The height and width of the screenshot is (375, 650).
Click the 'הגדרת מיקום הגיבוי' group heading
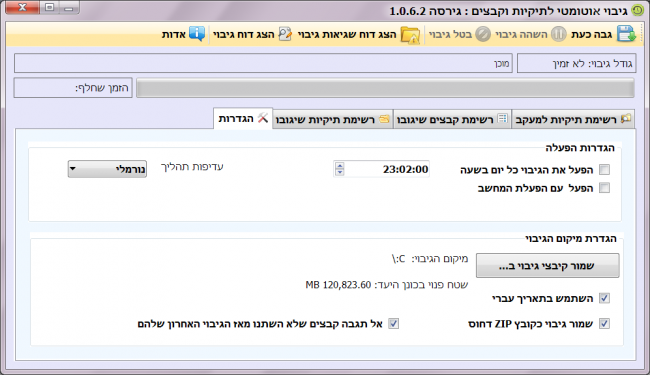571,239
